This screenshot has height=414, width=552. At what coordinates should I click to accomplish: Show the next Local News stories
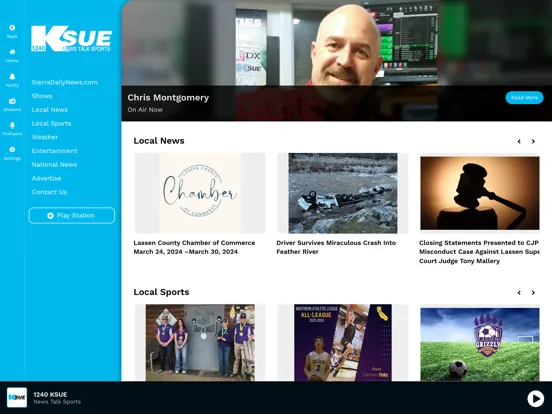coord(533,141)
